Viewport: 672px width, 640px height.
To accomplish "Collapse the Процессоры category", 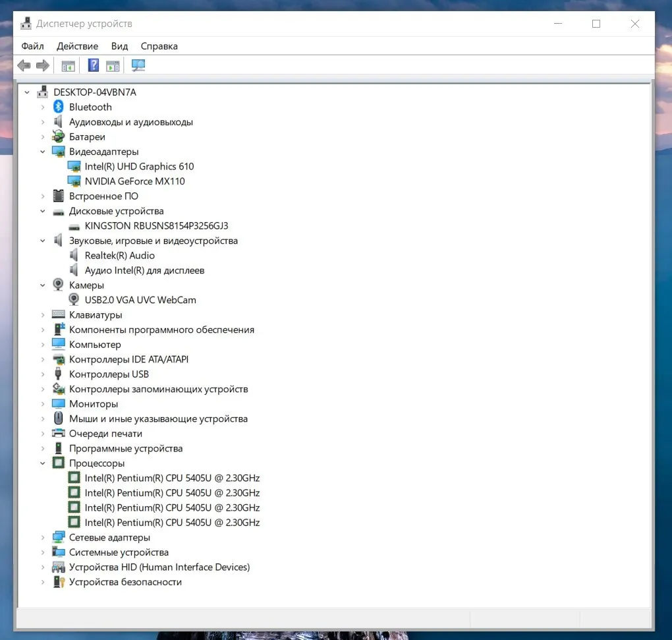I will [42, 463].
